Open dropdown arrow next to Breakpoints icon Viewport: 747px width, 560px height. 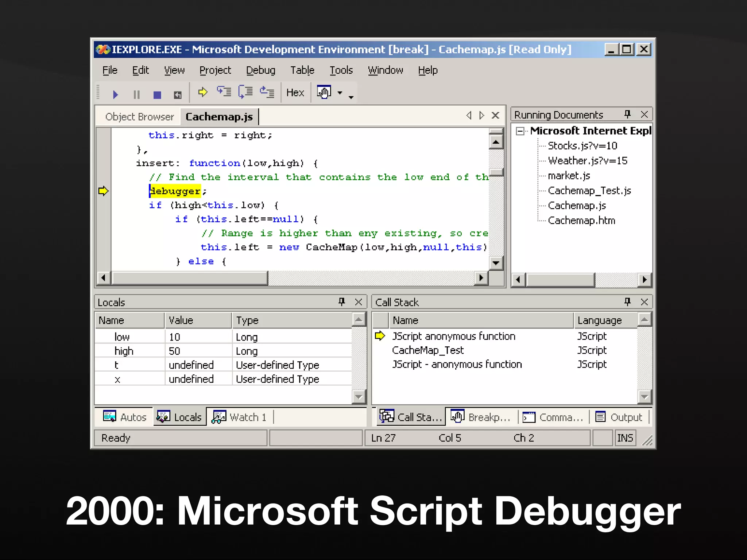click(x=340, y=93)
